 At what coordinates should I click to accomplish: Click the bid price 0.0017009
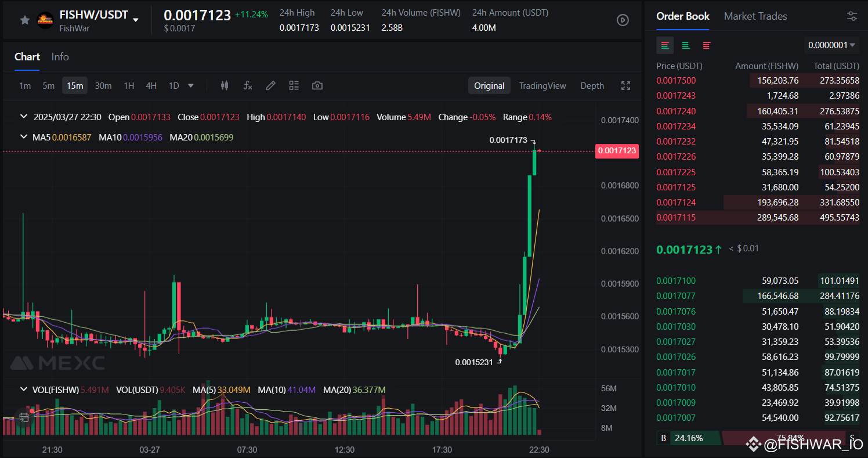tap(676, 403)
